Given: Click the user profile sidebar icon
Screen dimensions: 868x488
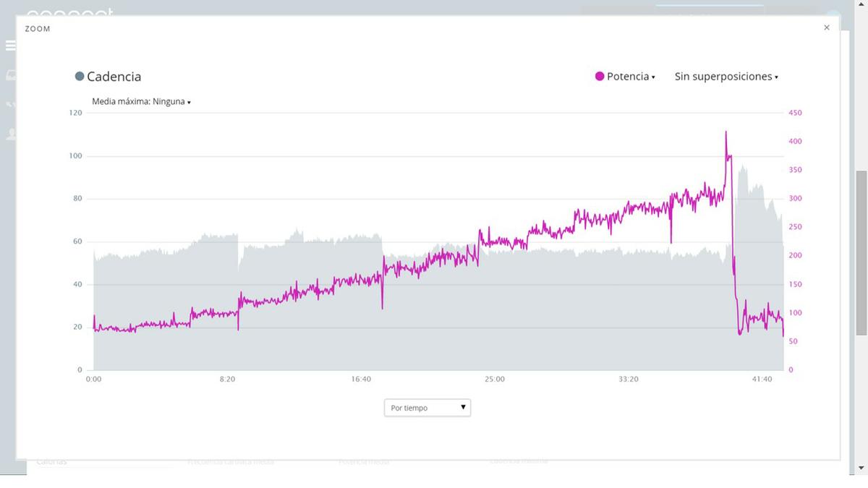Looking at the screenshot, I should pos(10,134).
